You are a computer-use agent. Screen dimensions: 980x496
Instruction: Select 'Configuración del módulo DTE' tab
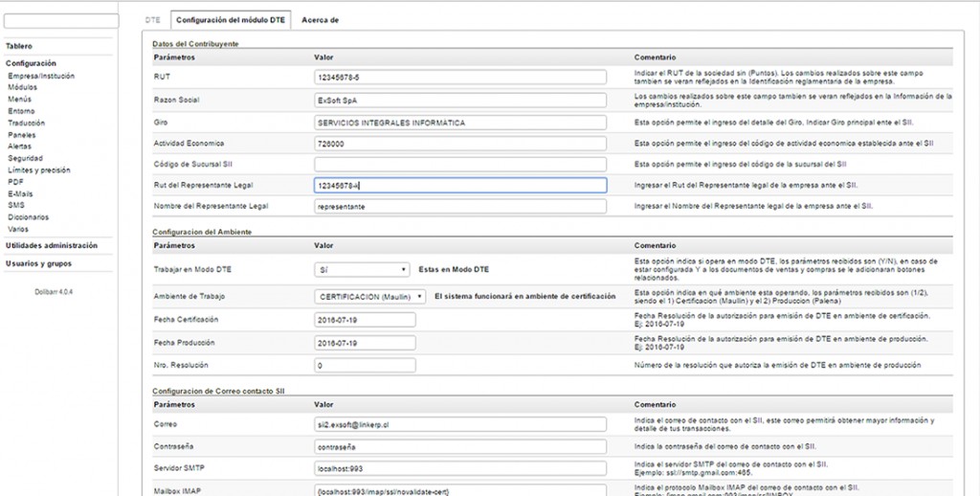[x=231, y=19]
